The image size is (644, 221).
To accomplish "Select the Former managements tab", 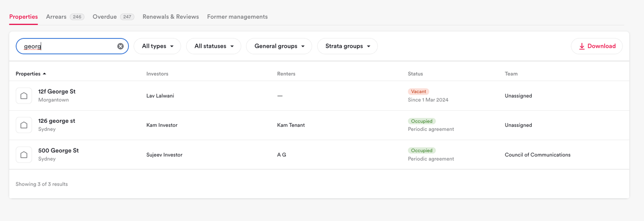I will 237,17.
